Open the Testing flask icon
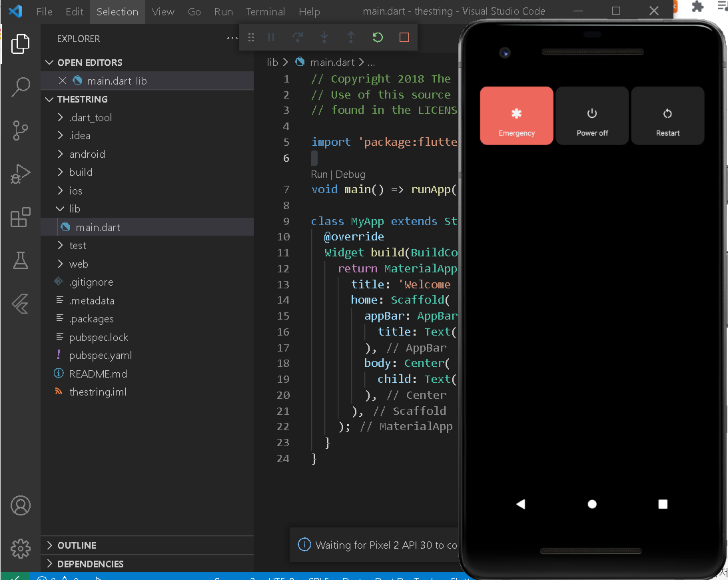The image size is (728, 580). (x=20, y=260)
